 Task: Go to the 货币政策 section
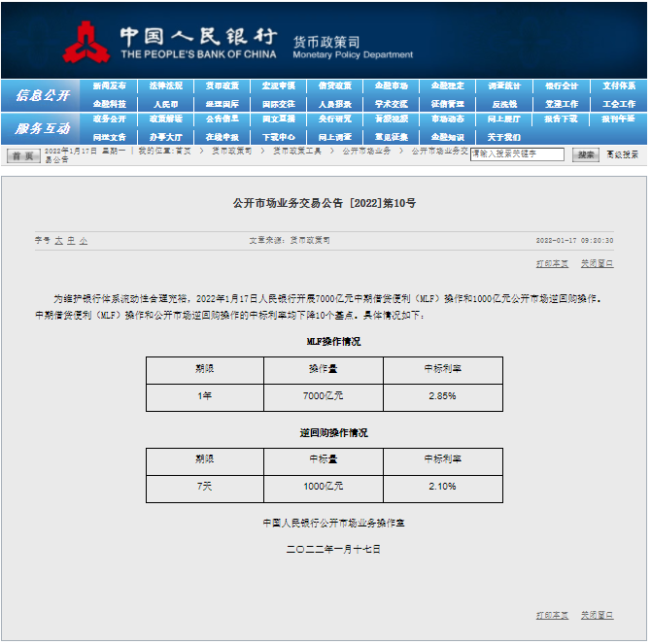point(223,85)
